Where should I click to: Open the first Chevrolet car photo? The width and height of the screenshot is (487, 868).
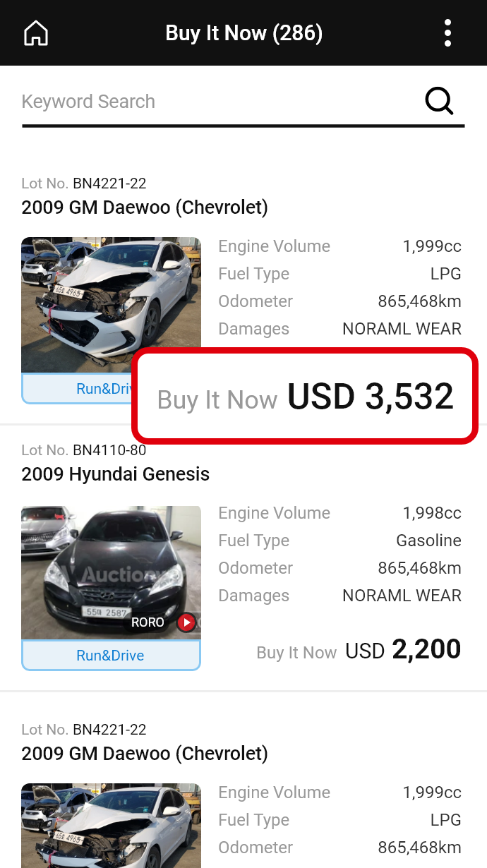(x=112, y=305)
